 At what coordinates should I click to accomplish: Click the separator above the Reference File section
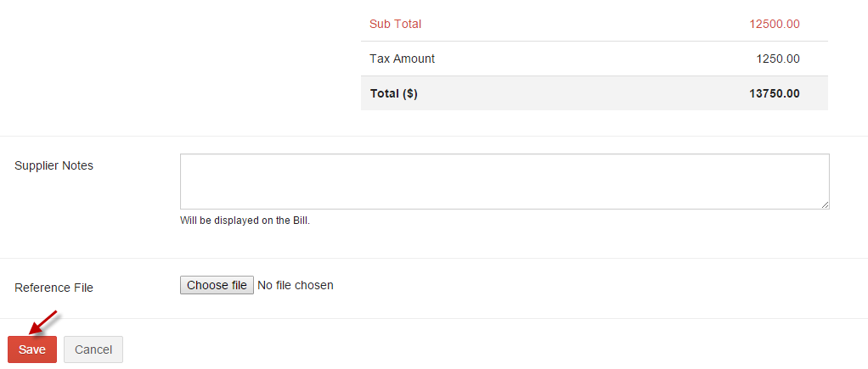[434, 259]
